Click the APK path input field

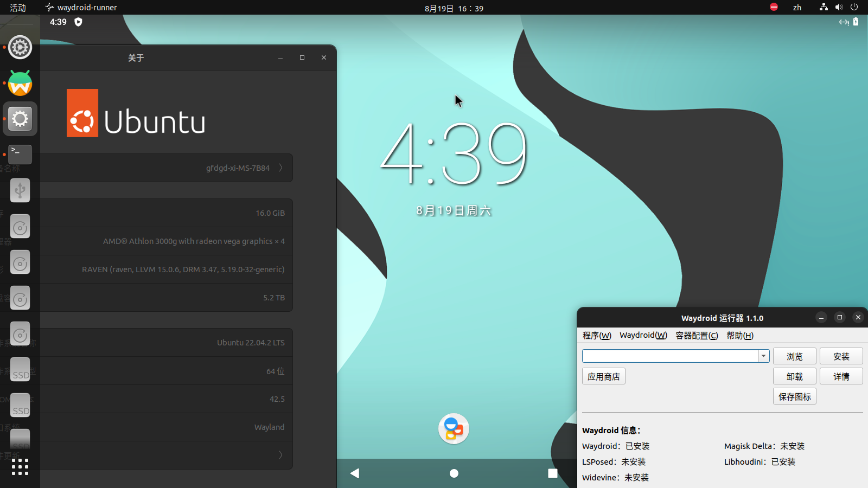pos(670,356)
